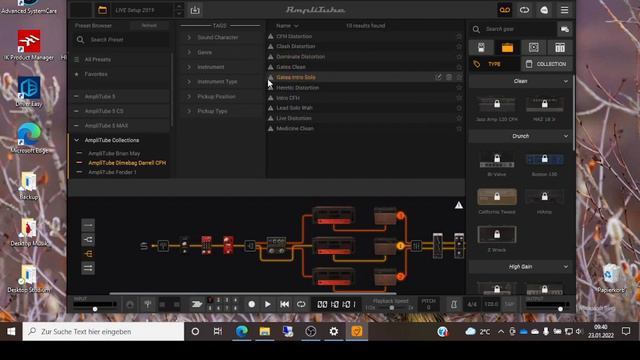The image size is (640, 360).
Task: Expand the Pickup Type tag
Action: coord(189,111)
